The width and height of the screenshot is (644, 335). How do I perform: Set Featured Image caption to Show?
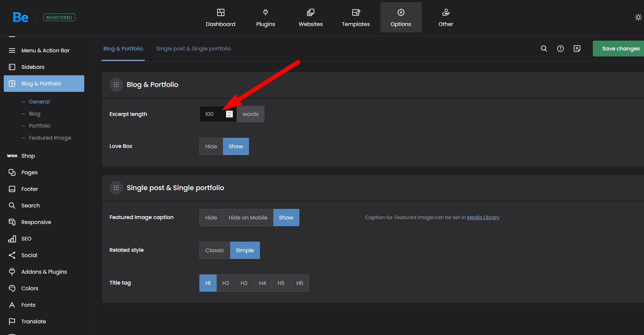(286, 218)
